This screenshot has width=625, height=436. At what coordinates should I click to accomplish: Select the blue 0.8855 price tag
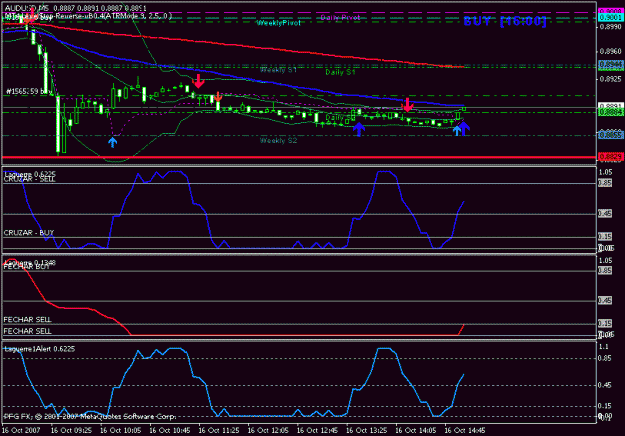610,136
